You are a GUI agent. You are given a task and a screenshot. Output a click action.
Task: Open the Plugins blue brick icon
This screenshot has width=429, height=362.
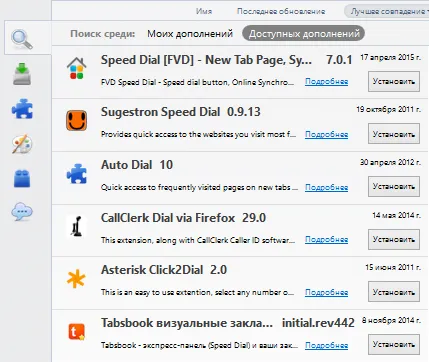point(22,178)
